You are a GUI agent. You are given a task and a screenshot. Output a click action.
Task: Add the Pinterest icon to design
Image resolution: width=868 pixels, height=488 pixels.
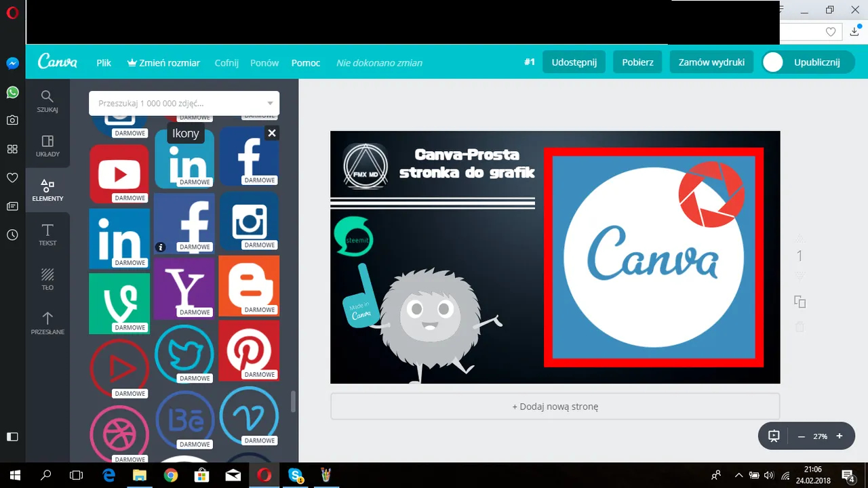(x=249, y=350)
